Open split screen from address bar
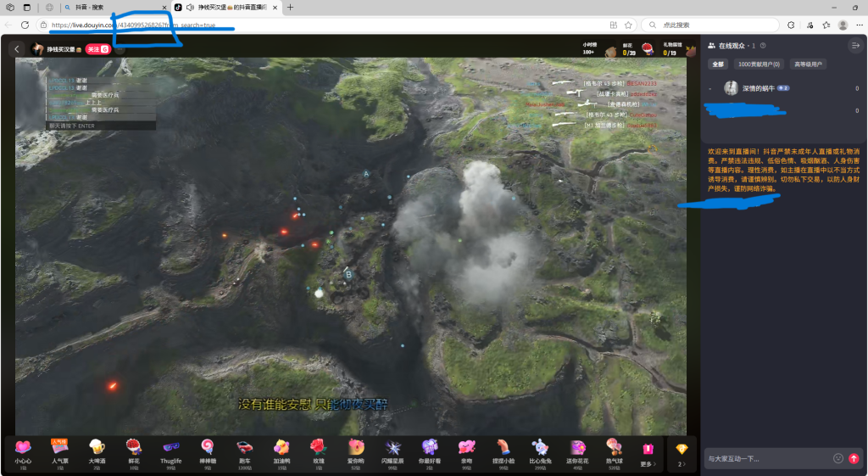The height and width of the screenshot is (476, 868). (x=614, y=25)
